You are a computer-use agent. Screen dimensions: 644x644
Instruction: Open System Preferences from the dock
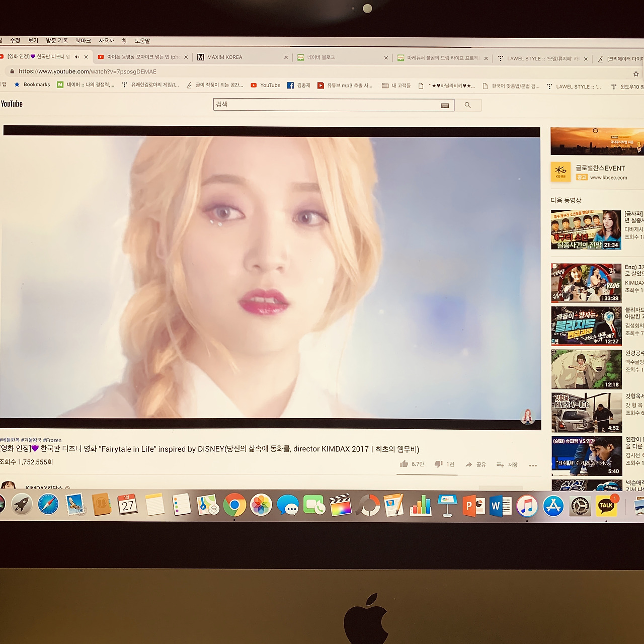[x=580, y=506]
